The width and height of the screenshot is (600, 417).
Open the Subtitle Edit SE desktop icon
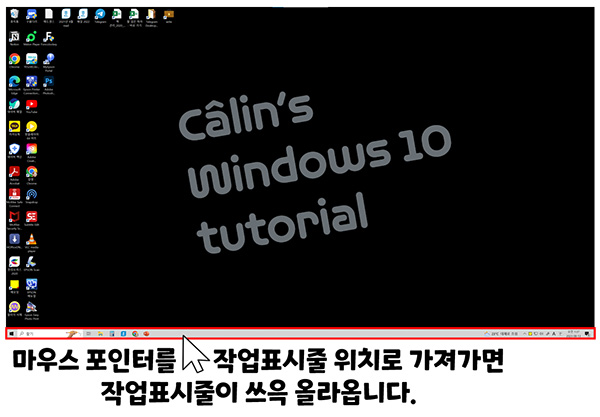coord(31,219)
